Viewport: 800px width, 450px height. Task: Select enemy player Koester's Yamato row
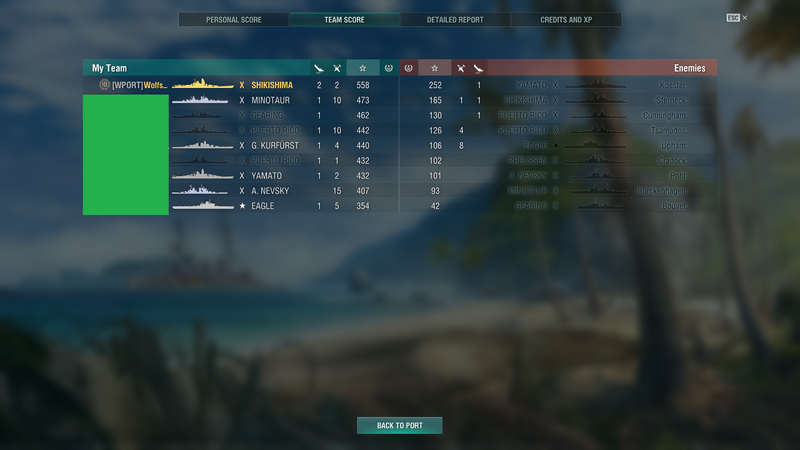[x=558, y=85]
